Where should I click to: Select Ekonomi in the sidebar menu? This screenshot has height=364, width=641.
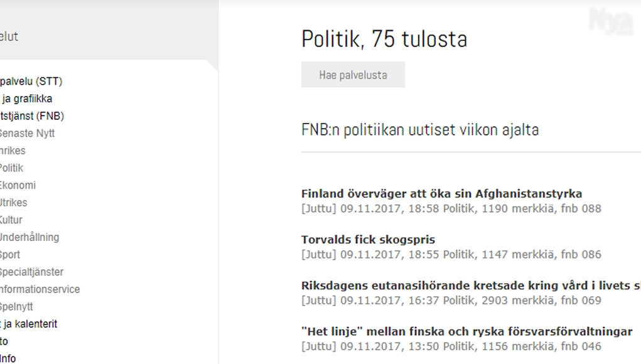click(x=18, y=185)
